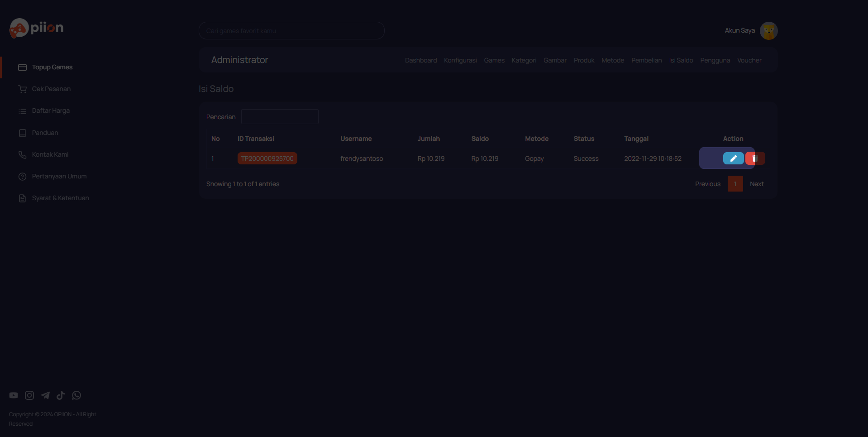Go to Dashboard admin tab
Viewport: 868px width, 437px height.
coord(421,60)
